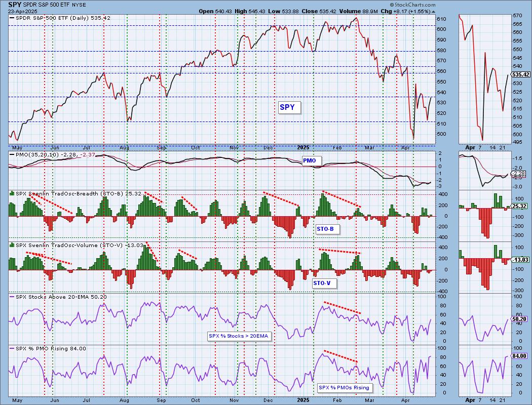This screenshot has width=532, height=405.
Task: Click the 610 price axis label
Action: coord(440,19)
